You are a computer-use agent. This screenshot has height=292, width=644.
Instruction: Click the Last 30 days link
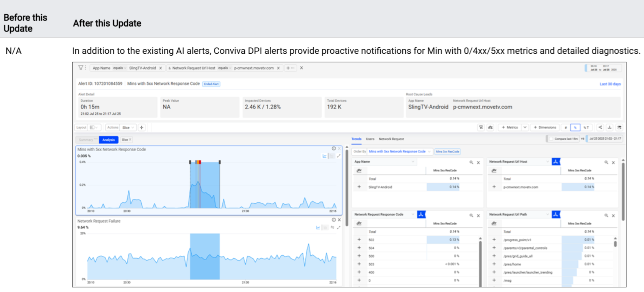point(610,84)
